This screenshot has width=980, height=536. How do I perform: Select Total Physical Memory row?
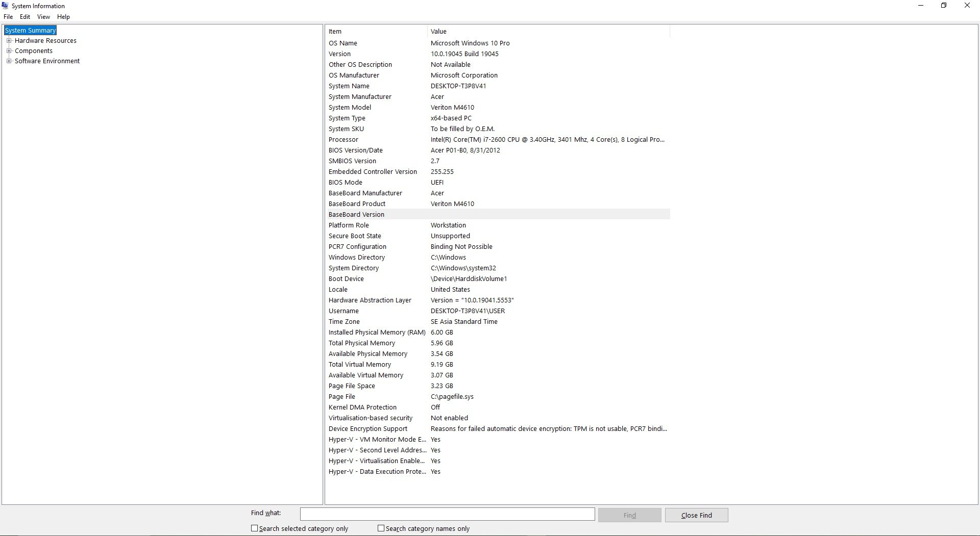pos(498,343)
